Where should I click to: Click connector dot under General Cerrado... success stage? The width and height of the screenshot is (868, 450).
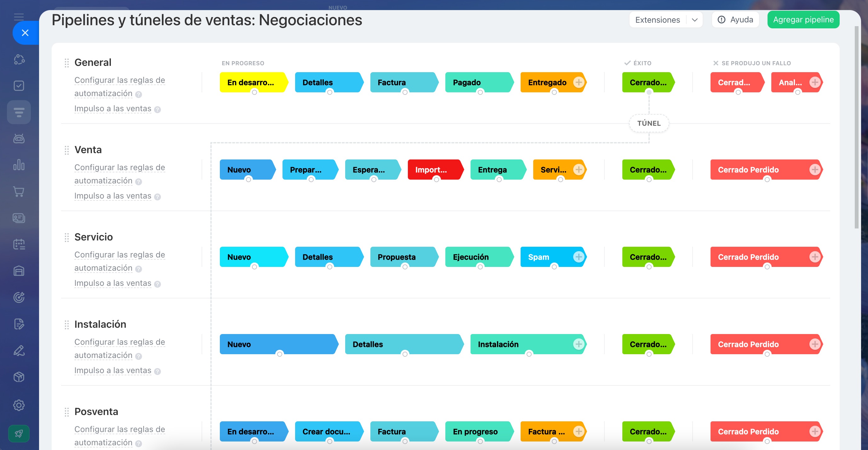pos(649,92)
